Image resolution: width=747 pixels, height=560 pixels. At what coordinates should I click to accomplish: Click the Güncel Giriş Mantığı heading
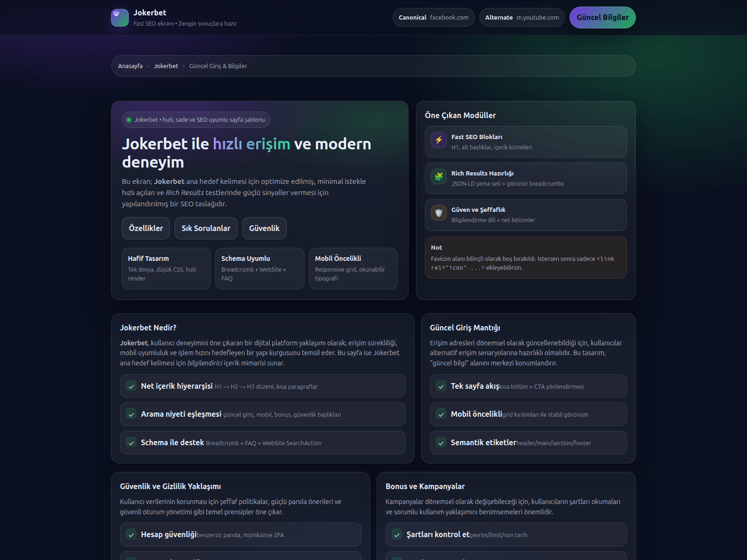[x=465, y=328]
